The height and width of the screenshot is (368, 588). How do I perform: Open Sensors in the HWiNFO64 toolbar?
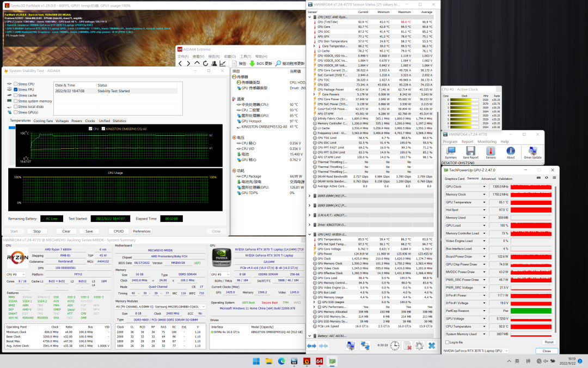pyautogui.click(x=491, y=150)
